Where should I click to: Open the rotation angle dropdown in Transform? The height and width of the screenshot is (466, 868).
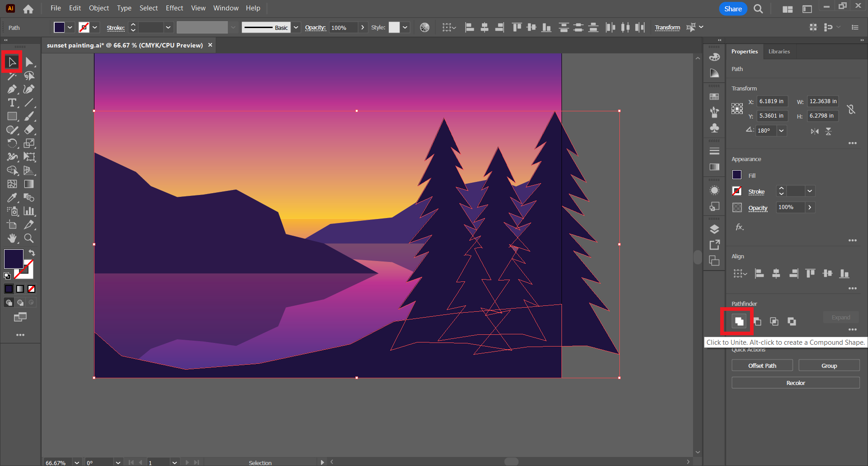782,131
